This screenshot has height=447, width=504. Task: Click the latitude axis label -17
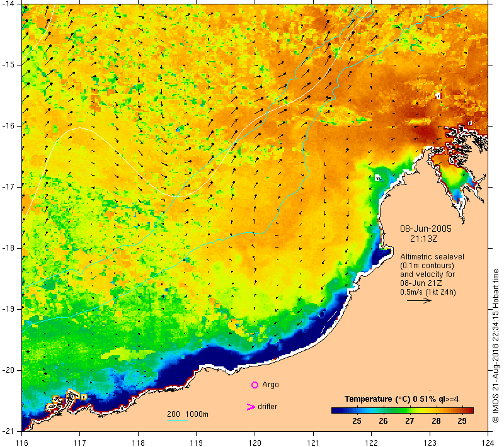tap(8, 187)
